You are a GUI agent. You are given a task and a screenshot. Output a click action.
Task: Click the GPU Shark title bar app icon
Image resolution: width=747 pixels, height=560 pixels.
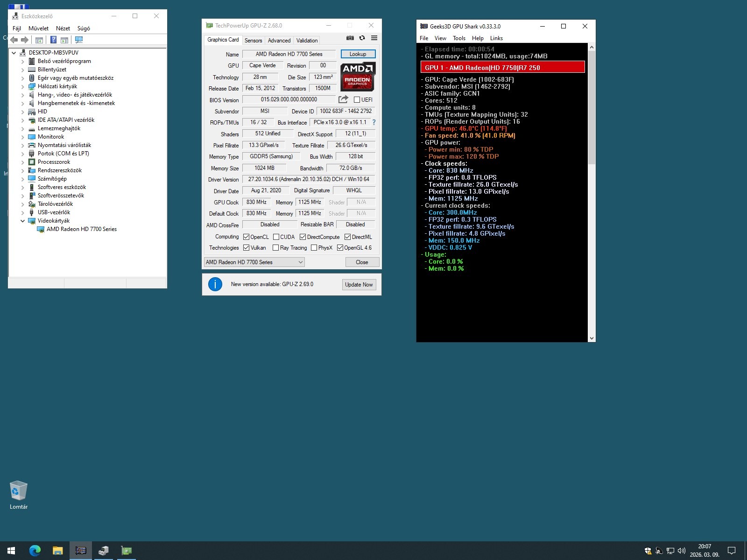(x=424, y=27)
